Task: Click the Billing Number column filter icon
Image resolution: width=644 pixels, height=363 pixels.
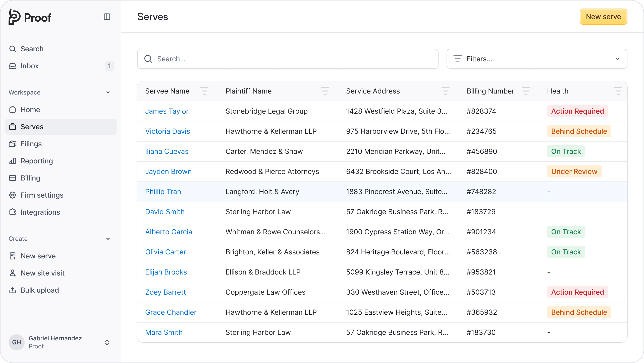Action: pyautogui.click(x=526, y=91)
